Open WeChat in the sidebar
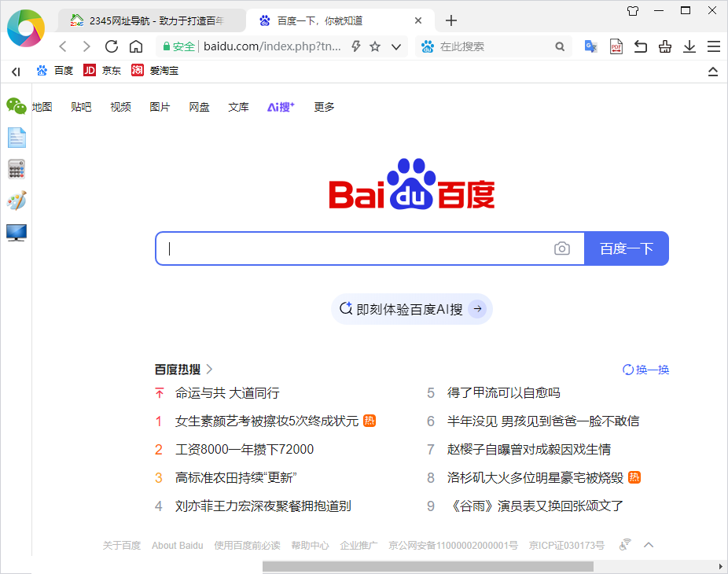This screenshot has height=574, width=728. tap(17, 106)
